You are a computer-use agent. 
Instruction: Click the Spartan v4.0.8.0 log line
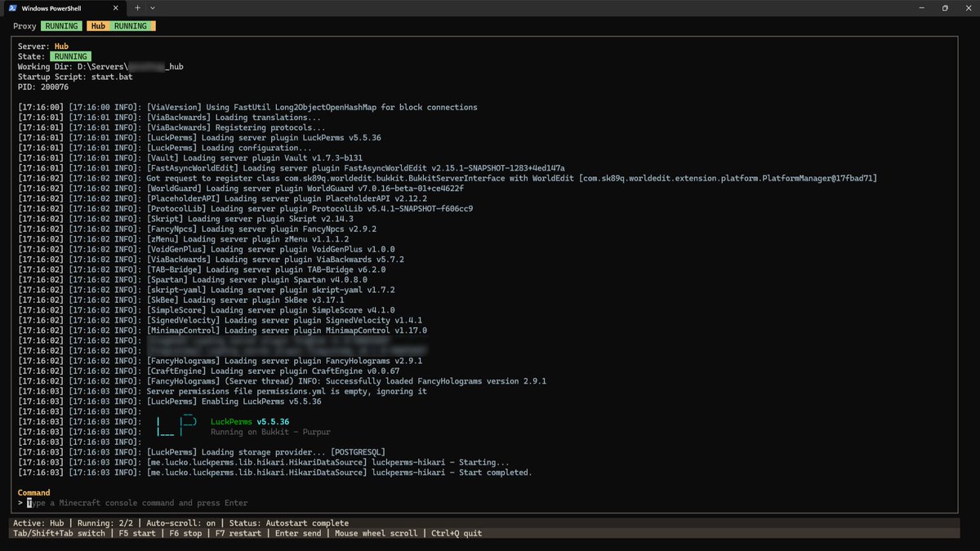[x=193, y=279]
